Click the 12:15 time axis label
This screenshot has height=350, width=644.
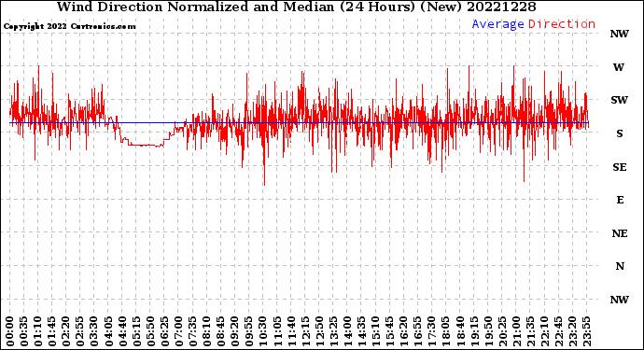tap(305, 331)
